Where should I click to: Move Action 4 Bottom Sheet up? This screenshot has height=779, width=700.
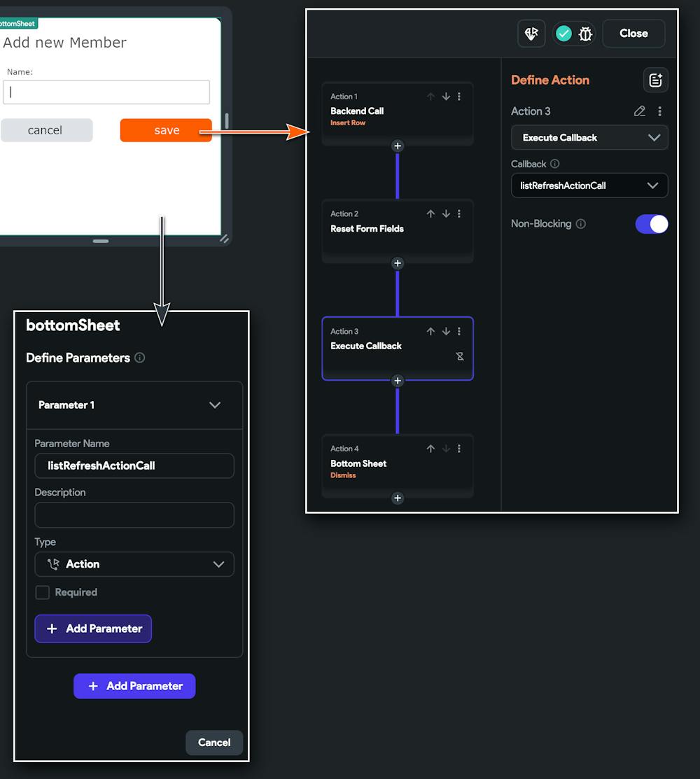[430, 449]
